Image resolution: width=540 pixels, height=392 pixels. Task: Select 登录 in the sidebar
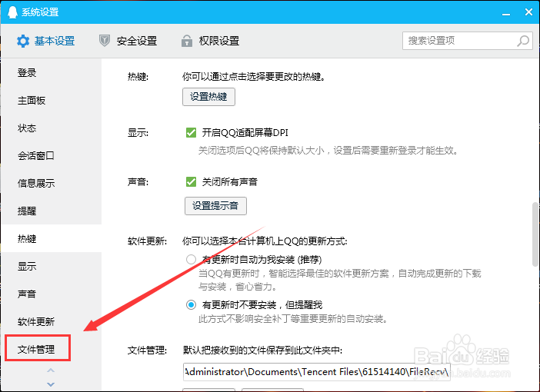pos(52,72)
